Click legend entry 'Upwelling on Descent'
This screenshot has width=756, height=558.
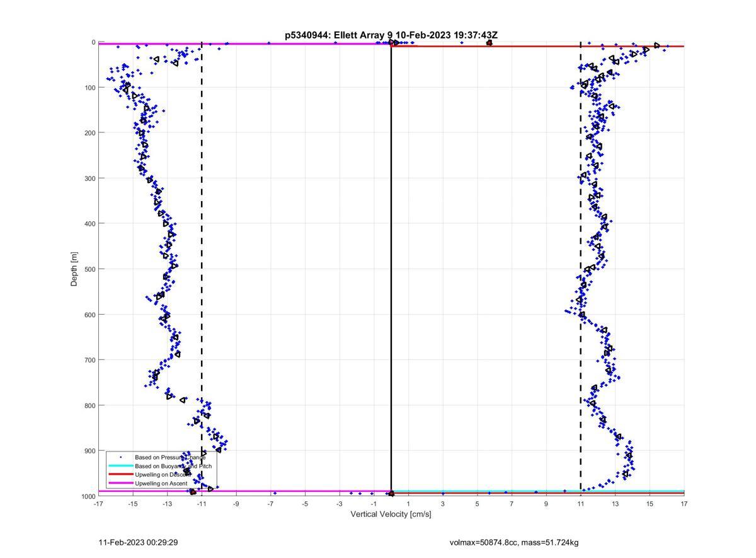(163, 474)
